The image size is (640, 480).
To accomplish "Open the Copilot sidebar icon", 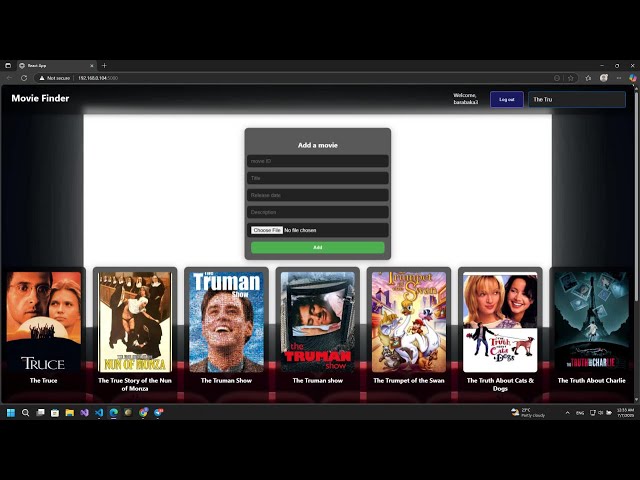I will (x=633, y=78).
